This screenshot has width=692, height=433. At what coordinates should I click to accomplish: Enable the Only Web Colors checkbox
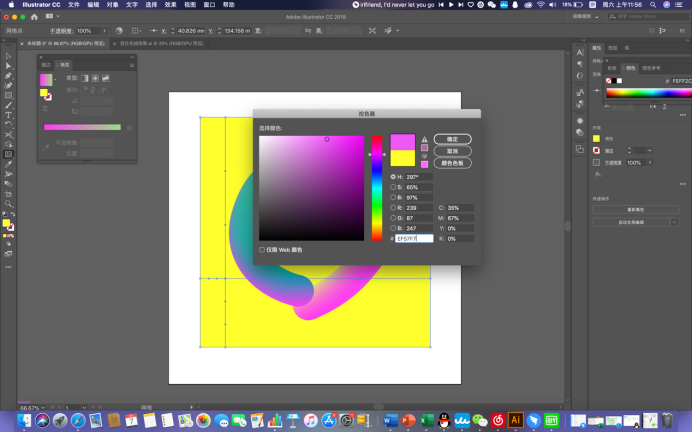pos(262,250)
